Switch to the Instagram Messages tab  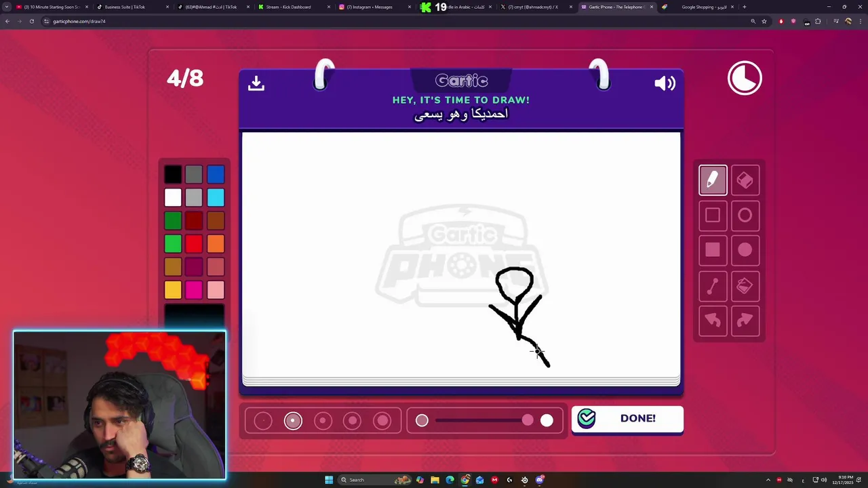(x=375, y=7)
